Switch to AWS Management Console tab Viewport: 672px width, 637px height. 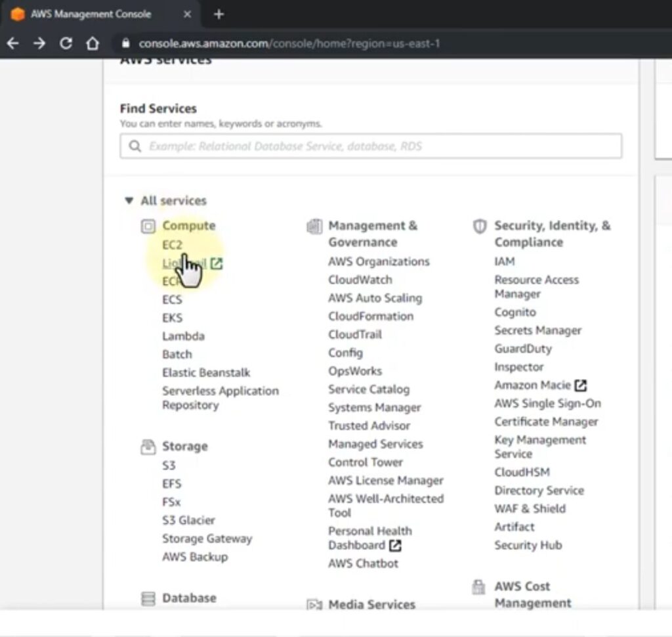click(x=91, y=14)
